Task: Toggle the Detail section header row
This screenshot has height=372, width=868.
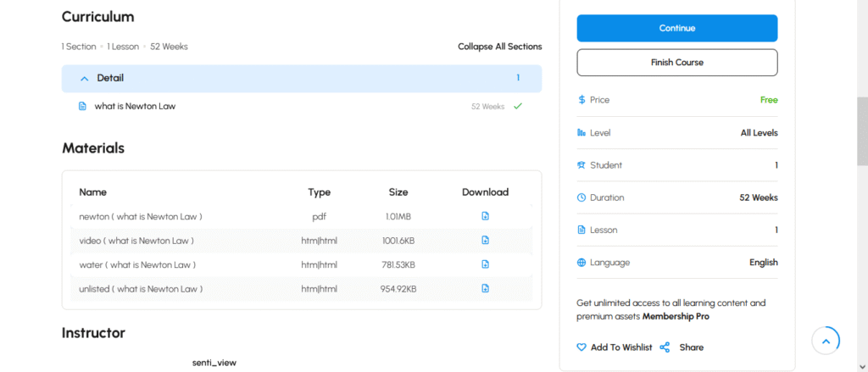Action: 301,78
